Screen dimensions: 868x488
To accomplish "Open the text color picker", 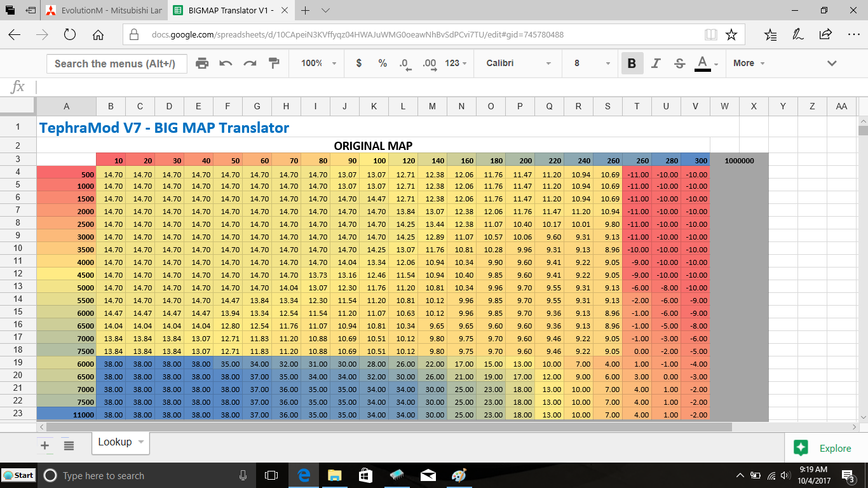I will [705, 63].
